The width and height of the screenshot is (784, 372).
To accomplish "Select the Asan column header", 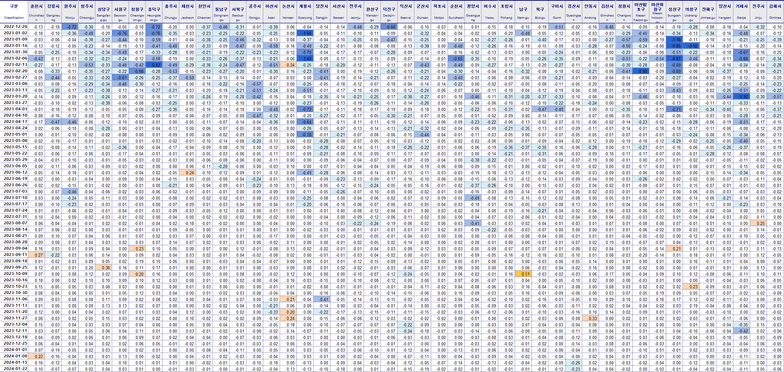I will [x=272, y=12].
